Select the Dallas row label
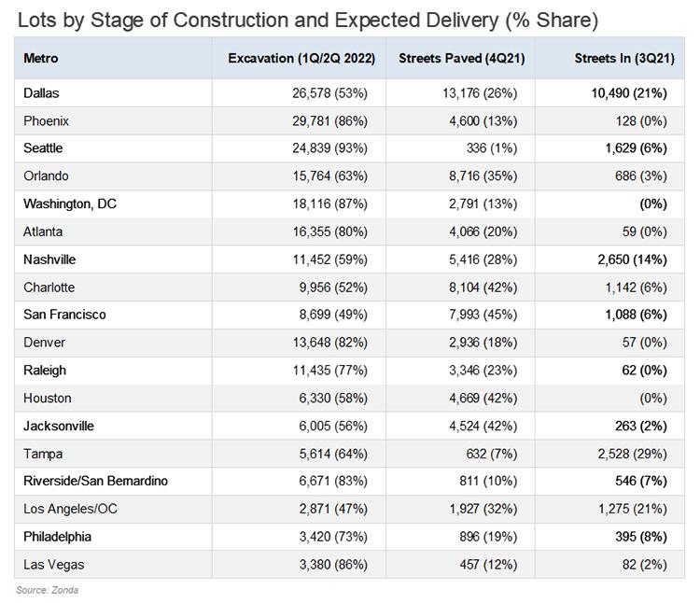This screenshot has width=700, height=603. click(x=41, y=93)
